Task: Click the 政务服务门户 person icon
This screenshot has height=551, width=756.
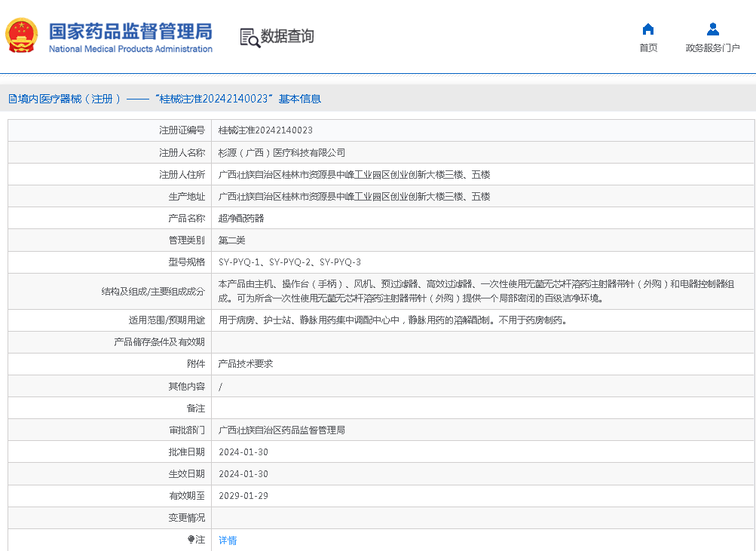Action: pyautogui.click(x=712, y=29)
